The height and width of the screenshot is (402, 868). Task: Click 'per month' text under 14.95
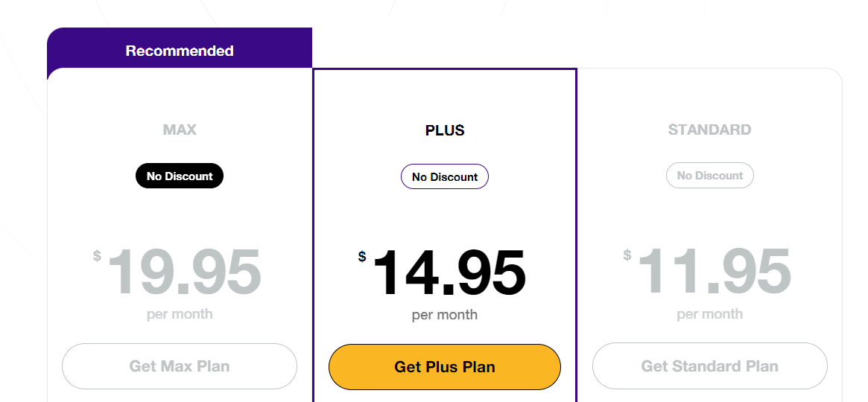(445, 315)
